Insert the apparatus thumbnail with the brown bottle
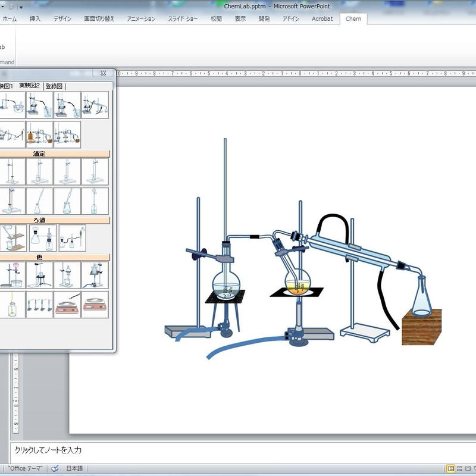 [x=39, y=134]
